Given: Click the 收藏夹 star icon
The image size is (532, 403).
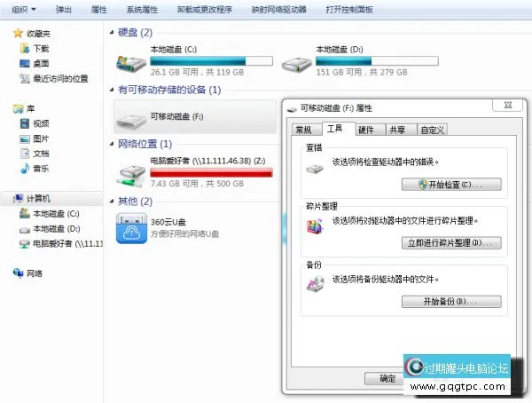Looking at the screenshot, I should (18, 34).
